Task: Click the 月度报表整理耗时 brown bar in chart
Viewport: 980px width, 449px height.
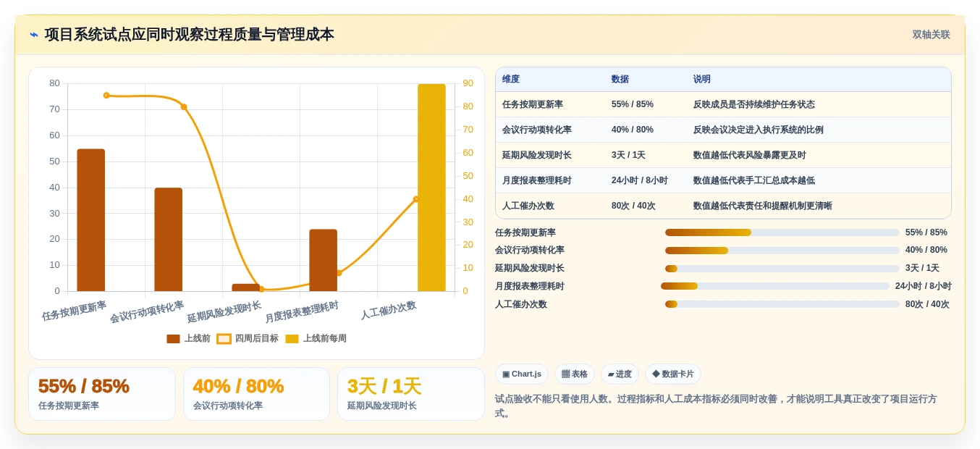Action: pyautogui.click(x=324, y=261)
